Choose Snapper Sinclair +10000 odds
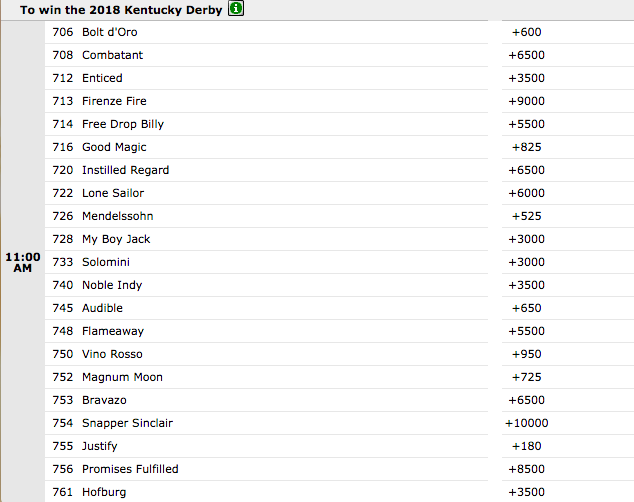 click(526, 423)
